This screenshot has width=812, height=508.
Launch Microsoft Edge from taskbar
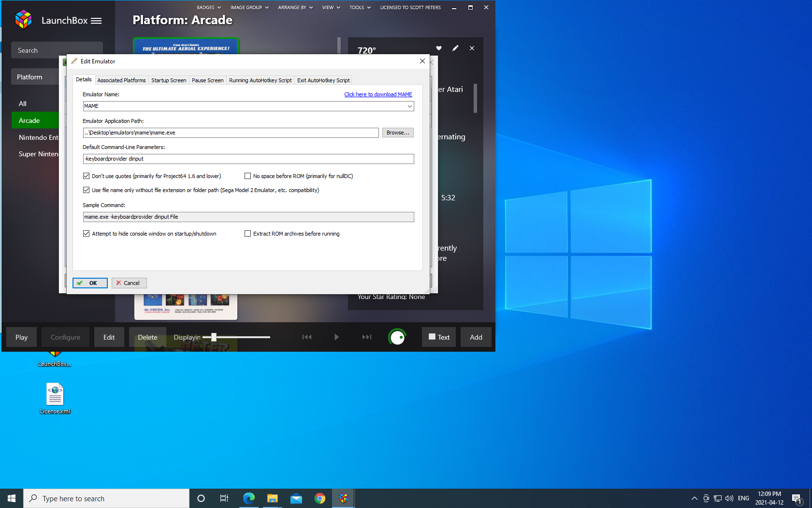pos(248,498)
